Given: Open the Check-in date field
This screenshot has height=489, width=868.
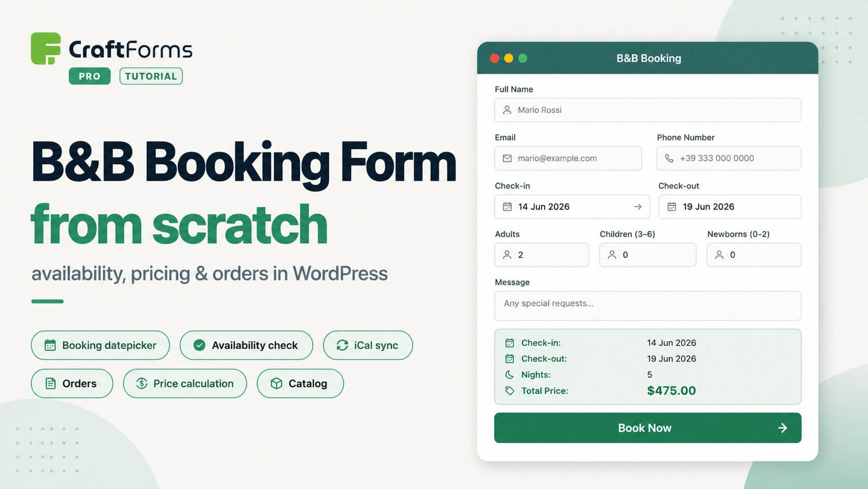Looking at the screenshot, I should tap(572, 207).
